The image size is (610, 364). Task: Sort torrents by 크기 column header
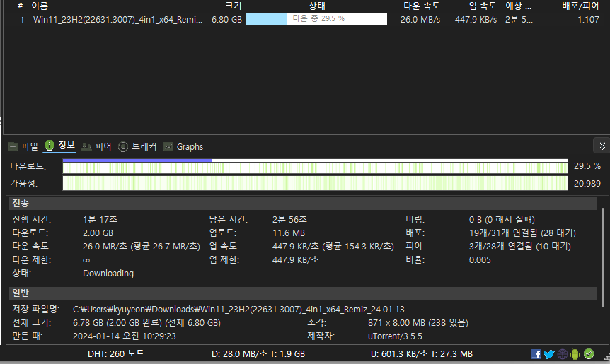[234, 6]
